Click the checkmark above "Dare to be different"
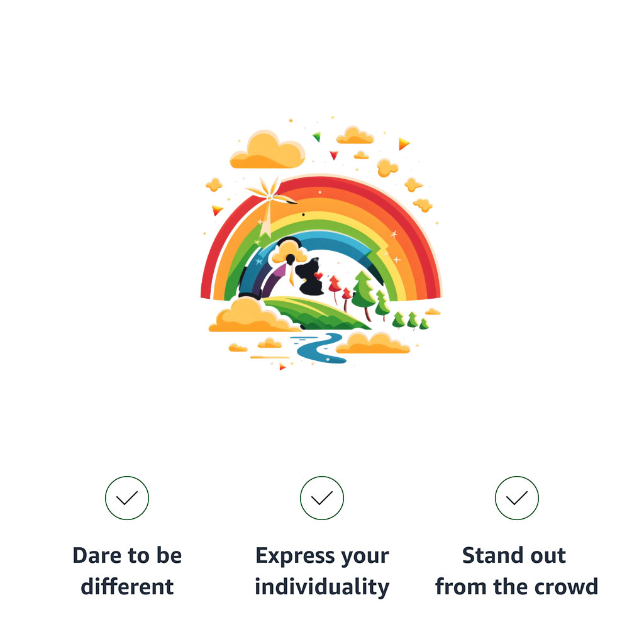This screenshot has width=644, height=644. tap(127, 498)
